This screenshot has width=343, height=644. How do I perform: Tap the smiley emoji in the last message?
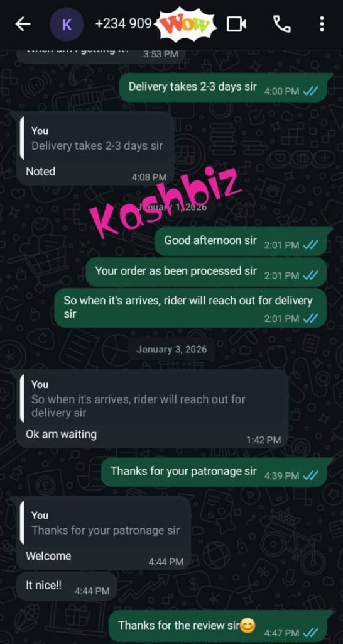(248, 626)
